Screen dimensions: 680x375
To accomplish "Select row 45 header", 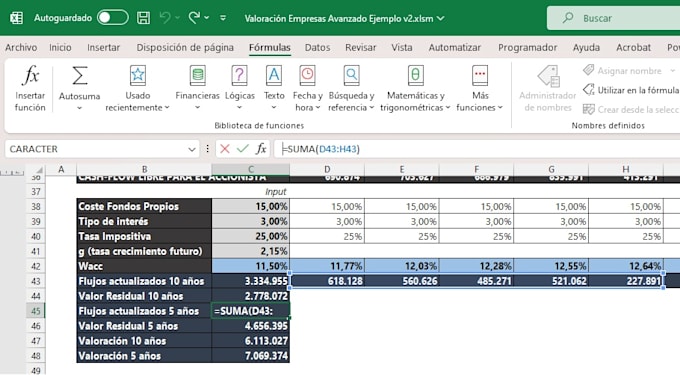I will pos(36,311).
